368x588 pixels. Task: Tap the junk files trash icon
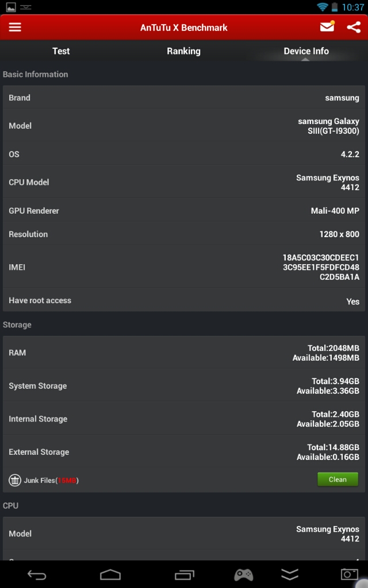click(15, 480)
